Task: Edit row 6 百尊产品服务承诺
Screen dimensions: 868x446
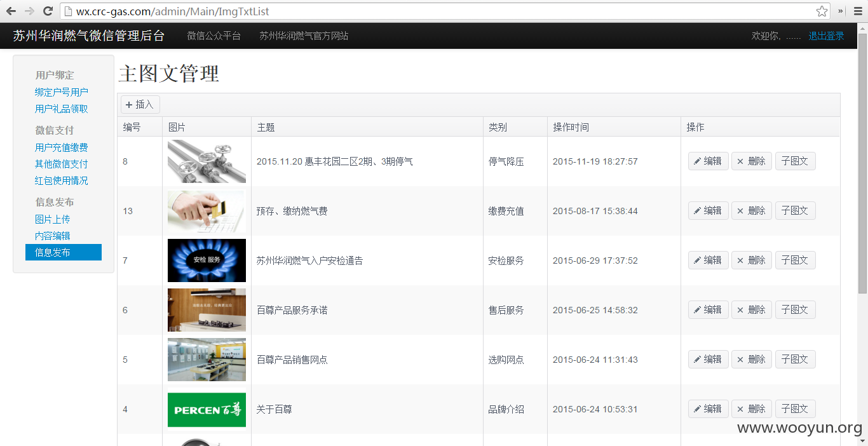Action: 708,310
